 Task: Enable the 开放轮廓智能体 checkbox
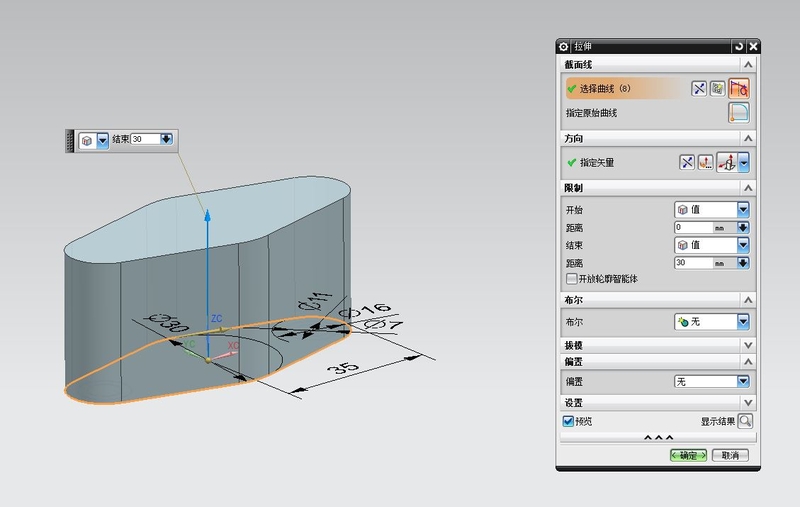[572, 279]
